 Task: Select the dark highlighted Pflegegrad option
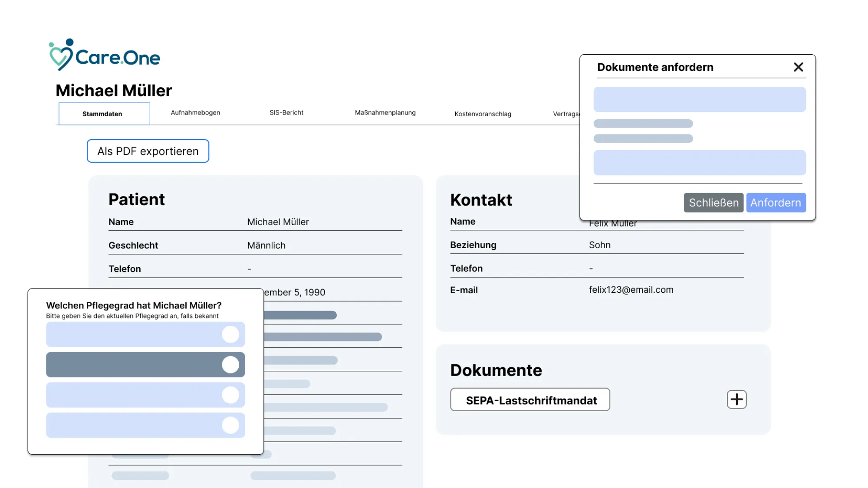pos(145,365)
